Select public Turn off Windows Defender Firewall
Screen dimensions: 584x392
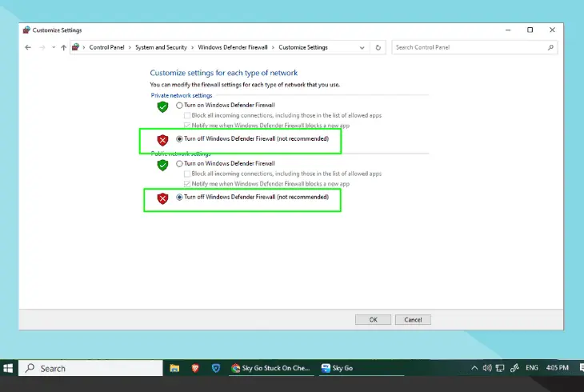tap(179, 197)
